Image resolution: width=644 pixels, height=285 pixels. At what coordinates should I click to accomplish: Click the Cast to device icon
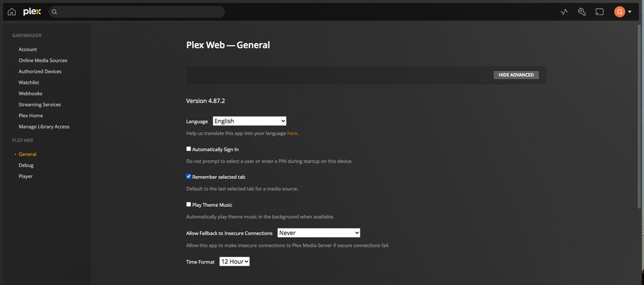pos(599,12)
